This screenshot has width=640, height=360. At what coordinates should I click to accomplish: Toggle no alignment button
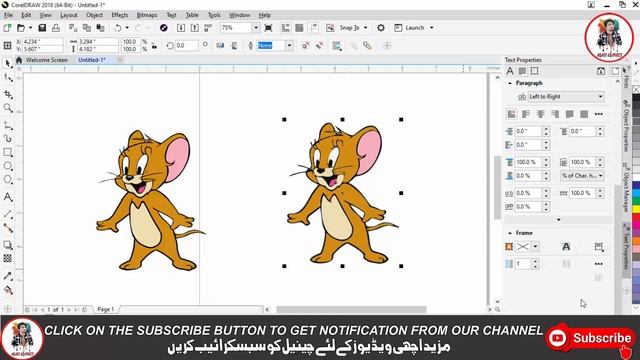511,114
